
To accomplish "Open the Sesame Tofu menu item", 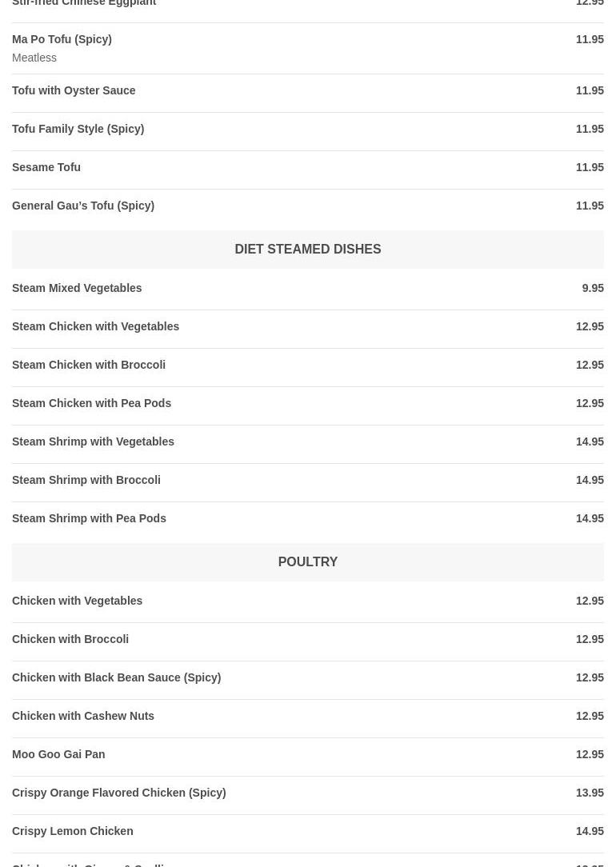I will click(x=46, y=167).
